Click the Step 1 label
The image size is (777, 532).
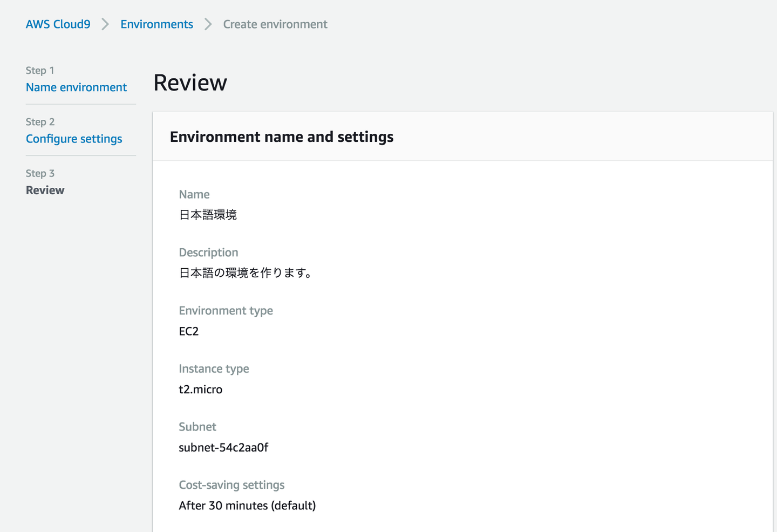[x=40, y=70]
